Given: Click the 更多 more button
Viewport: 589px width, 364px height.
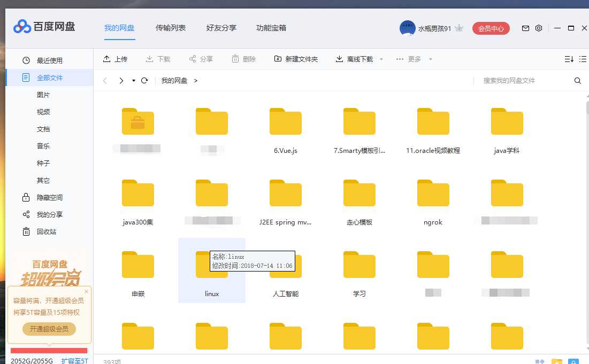Looking at the screenshot, I should pos(409,59).
